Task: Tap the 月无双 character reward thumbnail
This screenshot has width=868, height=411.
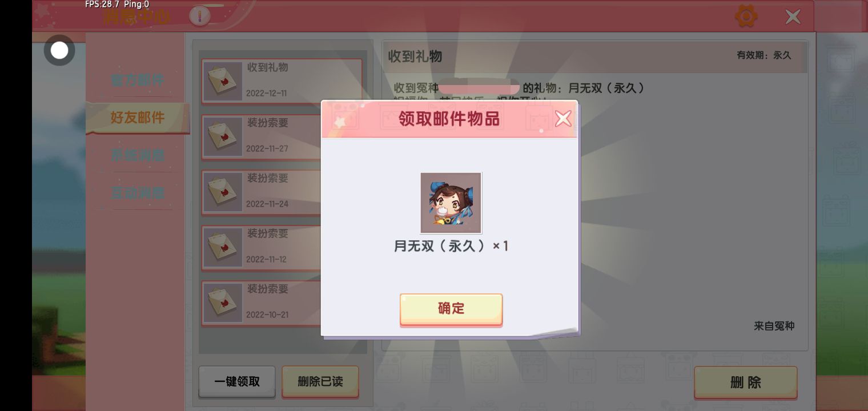Action: 451,203
